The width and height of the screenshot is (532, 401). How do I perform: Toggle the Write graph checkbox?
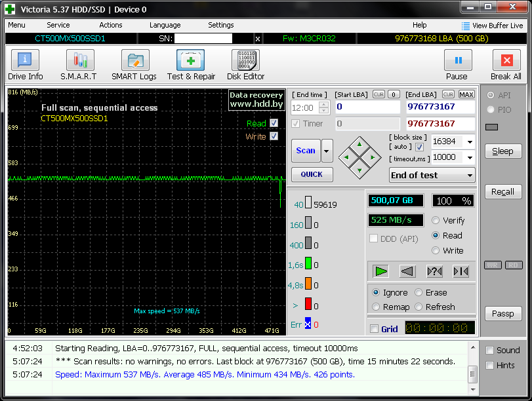274,136
